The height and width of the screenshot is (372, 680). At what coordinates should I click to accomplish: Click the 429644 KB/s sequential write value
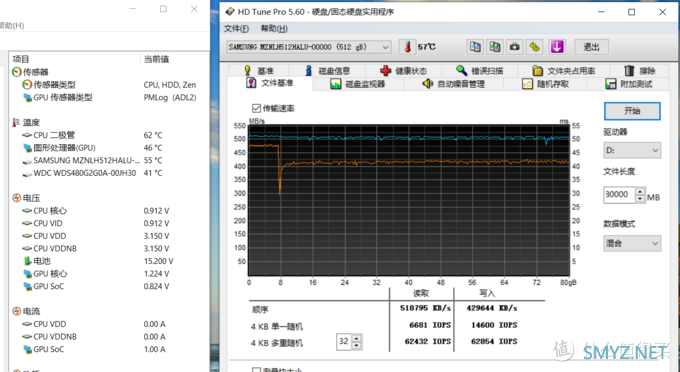coord(492,308)
